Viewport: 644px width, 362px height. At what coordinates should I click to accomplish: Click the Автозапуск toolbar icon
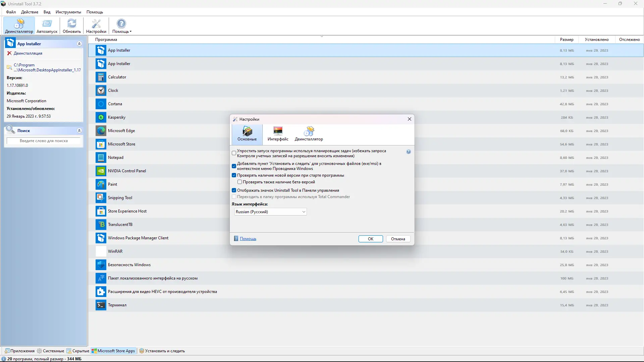click(47, 23)
